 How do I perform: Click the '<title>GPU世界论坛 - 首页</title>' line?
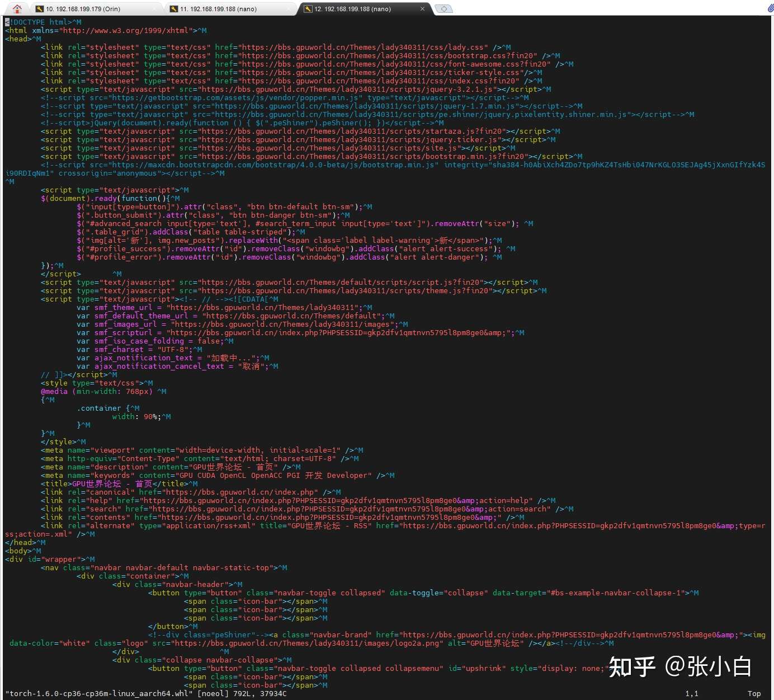tap(119, 483)
